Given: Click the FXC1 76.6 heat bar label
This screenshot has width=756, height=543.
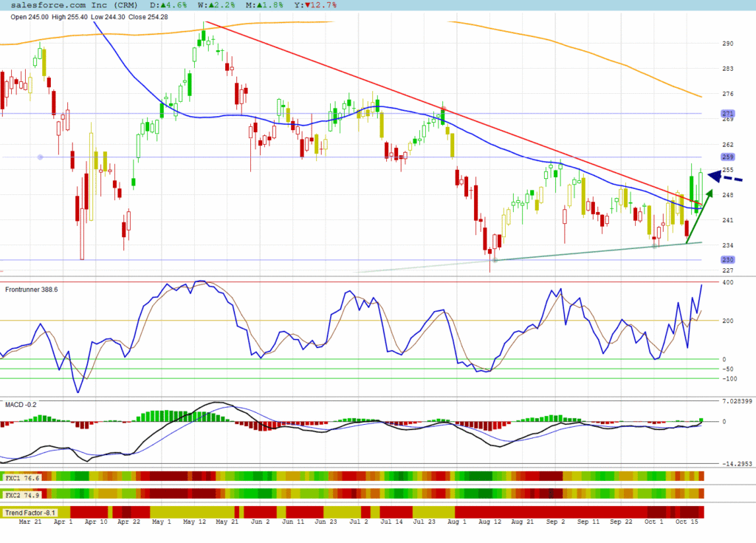Looking at the screenshot, I should point(22,478).
